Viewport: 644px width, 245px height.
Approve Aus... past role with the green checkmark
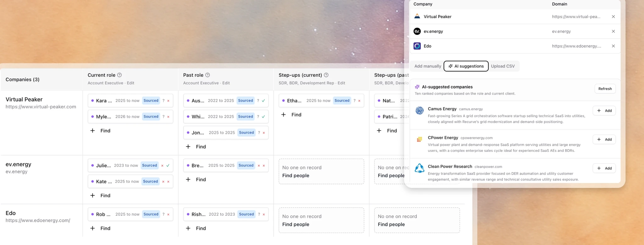point(263,101)
